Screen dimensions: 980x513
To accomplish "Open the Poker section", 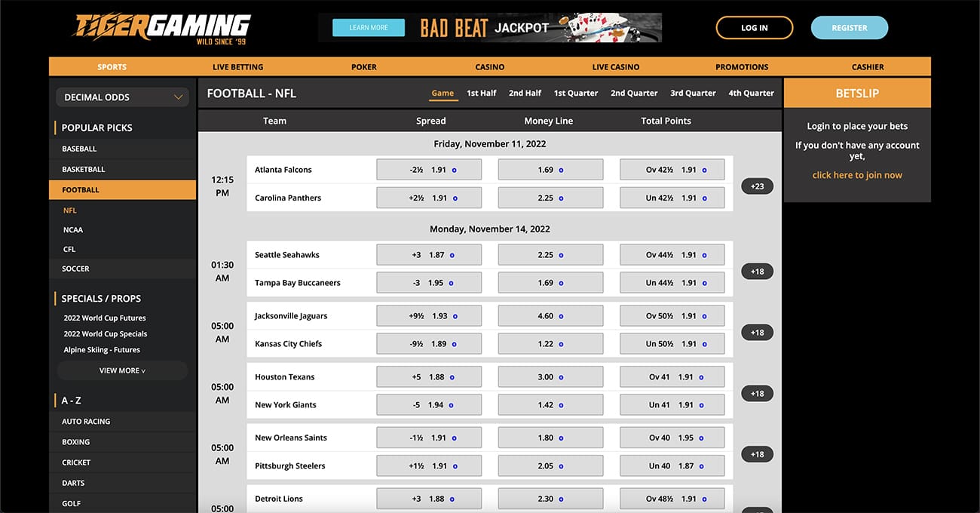I will point(364,67).
